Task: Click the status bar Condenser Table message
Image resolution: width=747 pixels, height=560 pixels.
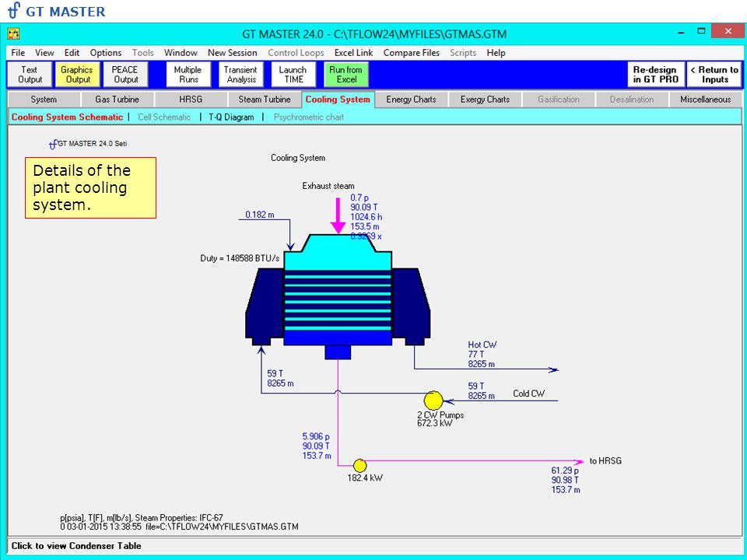Action: pos(76,546)
